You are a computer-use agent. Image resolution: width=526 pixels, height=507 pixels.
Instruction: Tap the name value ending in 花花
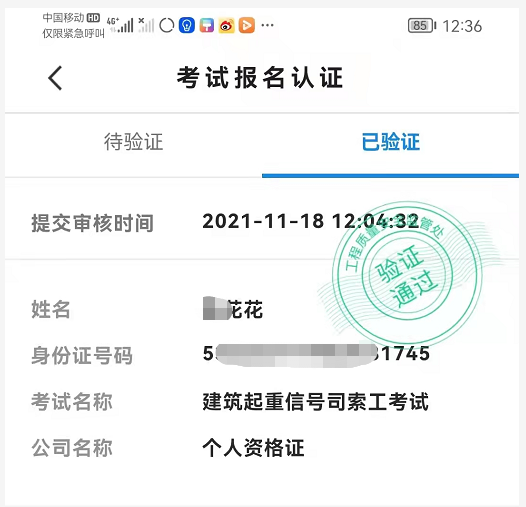pos(232,309)
